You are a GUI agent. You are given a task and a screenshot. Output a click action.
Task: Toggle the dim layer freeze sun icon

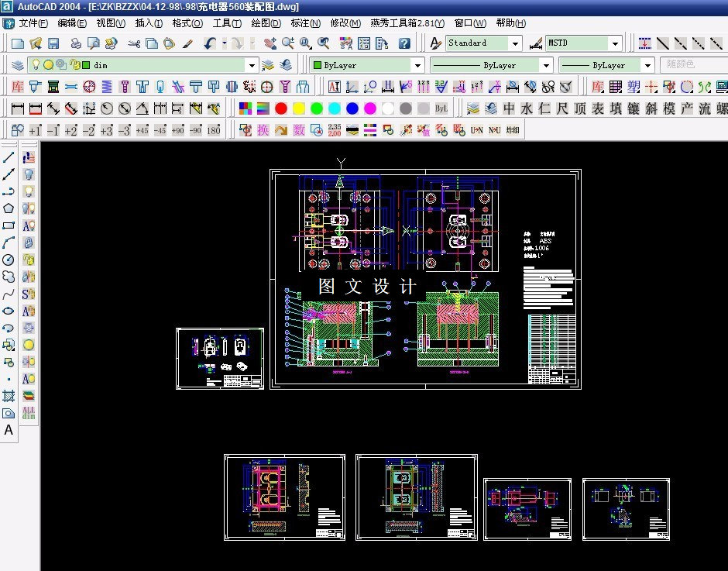coord(48,65)
